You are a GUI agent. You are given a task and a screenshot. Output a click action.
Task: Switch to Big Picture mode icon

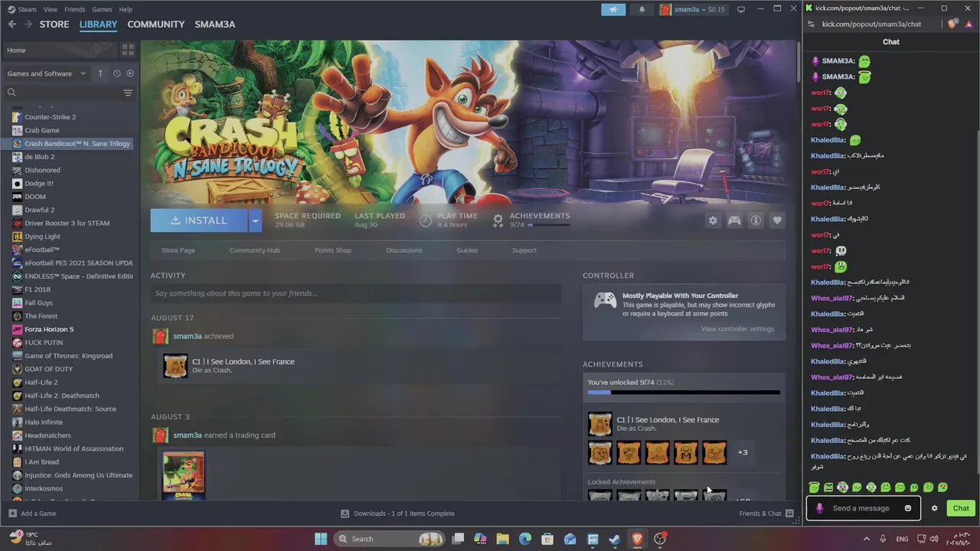coord(741,9)
